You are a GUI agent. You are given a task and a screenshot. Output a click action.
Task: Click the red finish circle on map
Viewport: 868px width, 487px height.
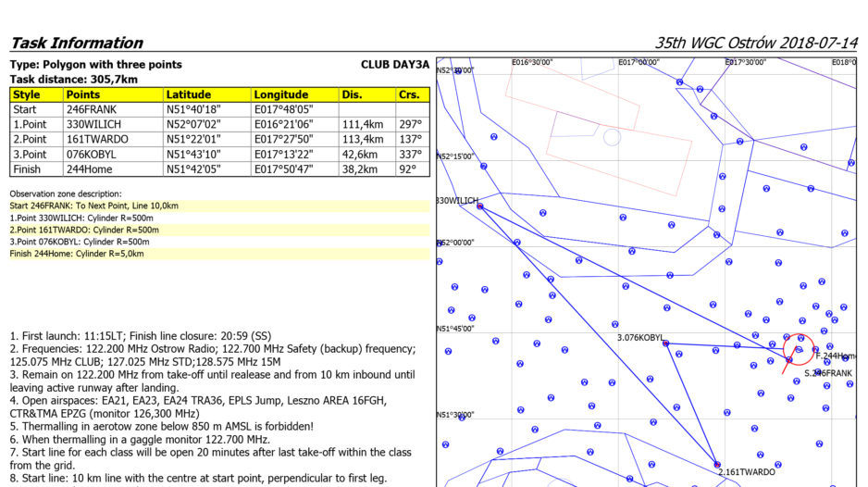click(x=799, y=349)
